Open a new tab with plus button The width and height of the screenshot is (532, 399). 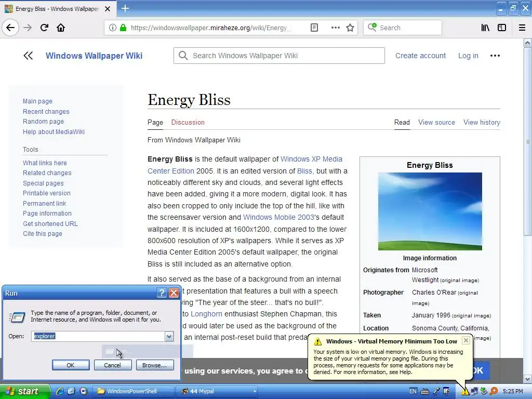click(x=125, y=8)
